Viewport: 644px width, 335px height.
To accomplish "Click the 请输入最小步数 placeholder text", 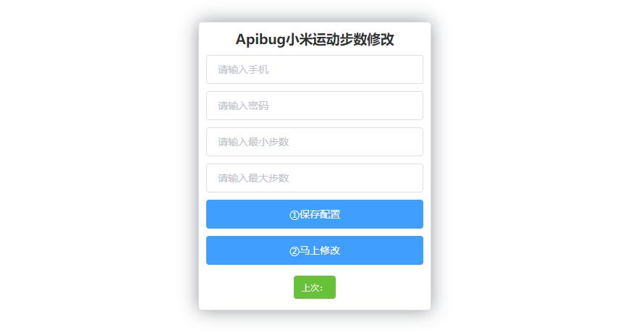I will [253, 142].
